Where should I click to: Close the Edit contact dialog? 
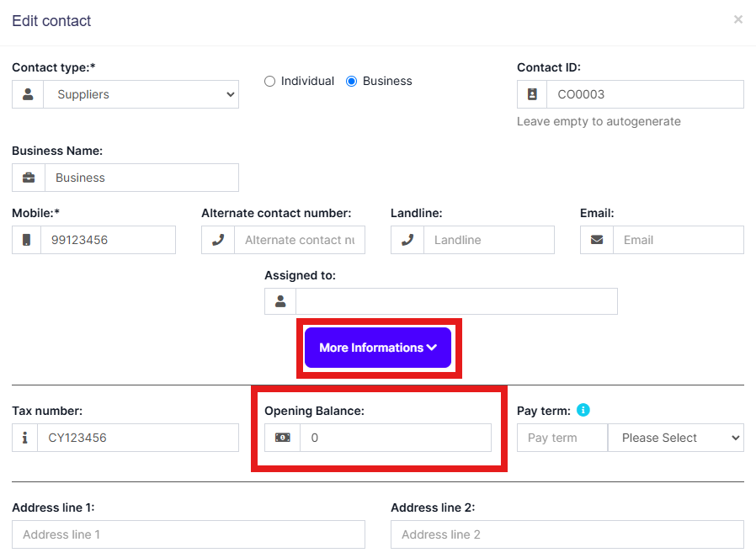click(738, 19)
